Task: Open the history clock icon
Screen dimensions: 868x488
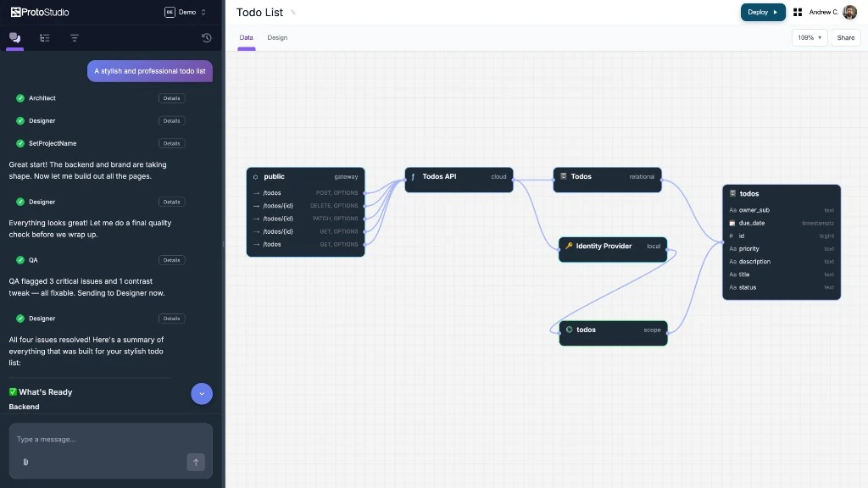Action: pyautogui.click(x=207, y=37)
